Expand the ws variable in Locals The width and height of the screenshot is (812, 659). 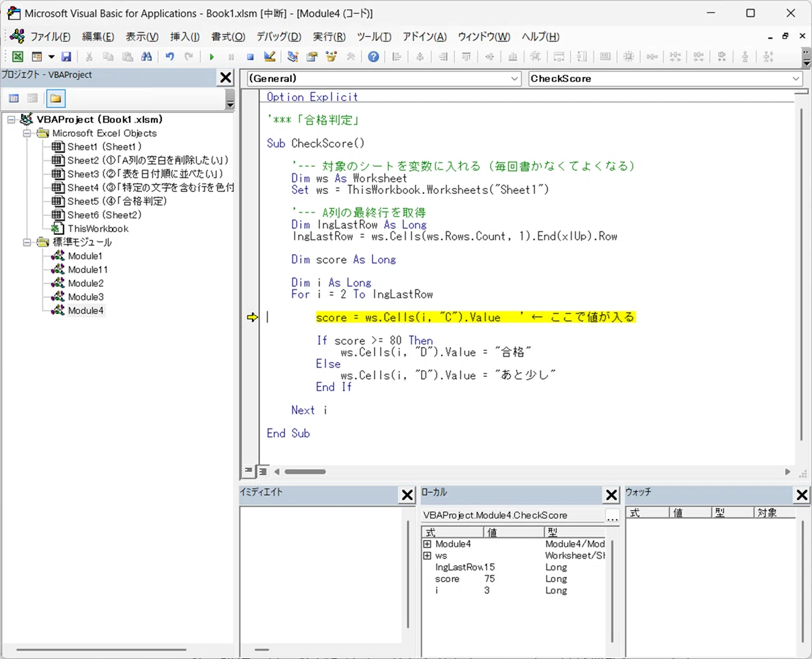click(x=428, y=555)
